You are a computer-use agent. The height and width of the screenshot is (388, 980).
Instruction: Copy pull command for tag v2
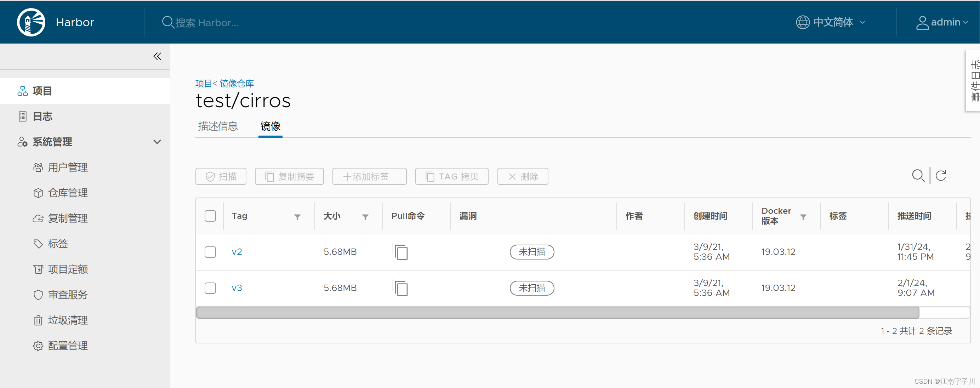[401, 252]
